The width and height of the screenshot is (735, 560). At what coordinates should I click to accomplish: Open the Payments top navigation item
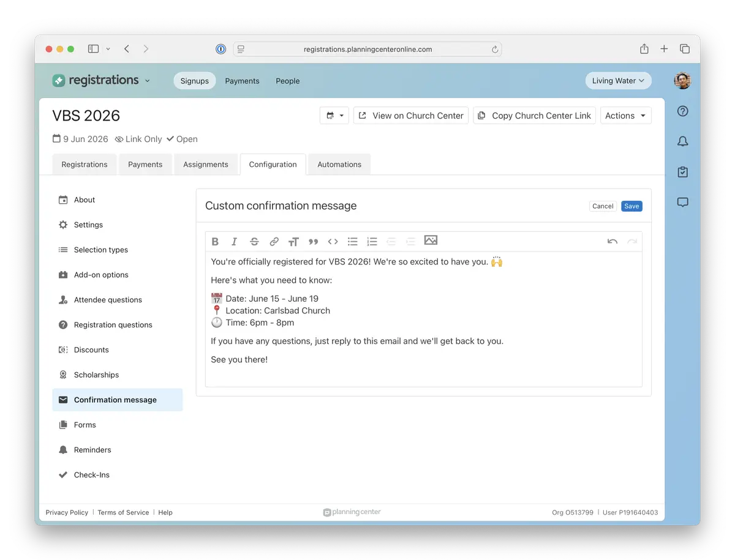click(242, 81)
